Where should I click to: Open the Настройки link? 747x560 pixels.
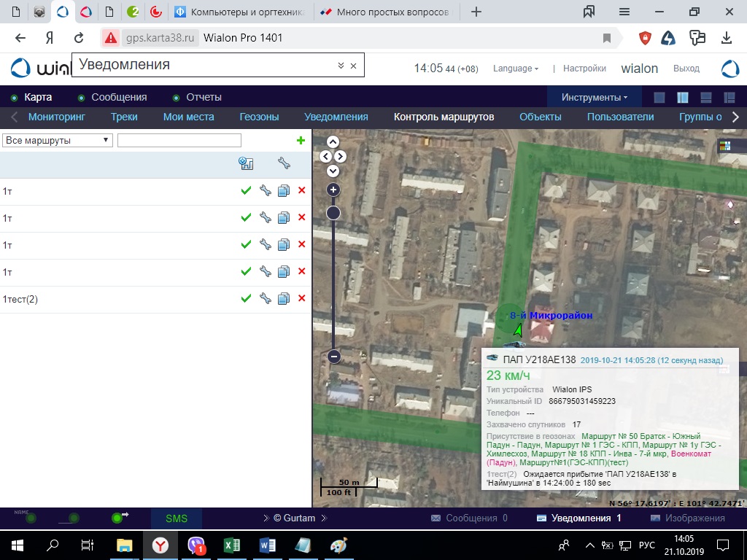point(584,69)
